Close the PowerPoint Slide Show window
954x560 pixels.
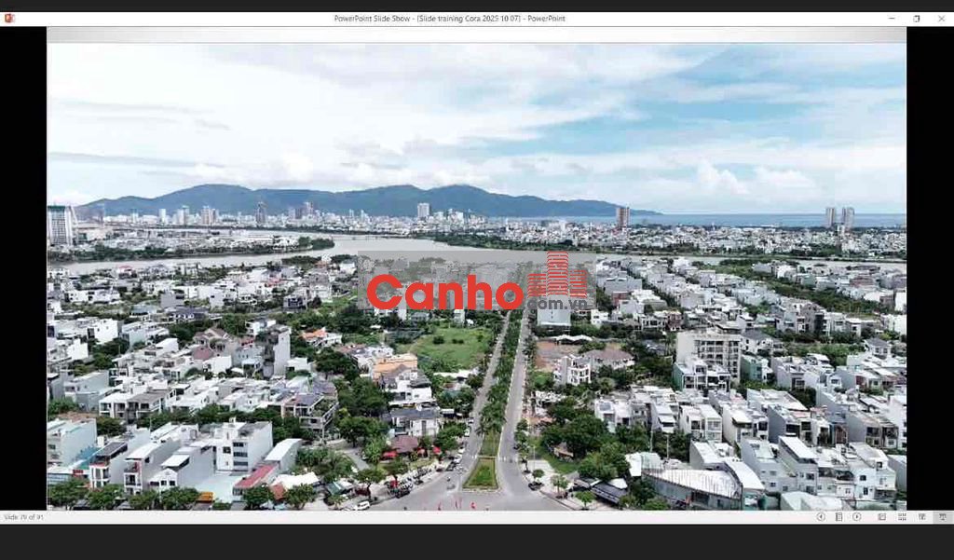click(x=940, y=18)
